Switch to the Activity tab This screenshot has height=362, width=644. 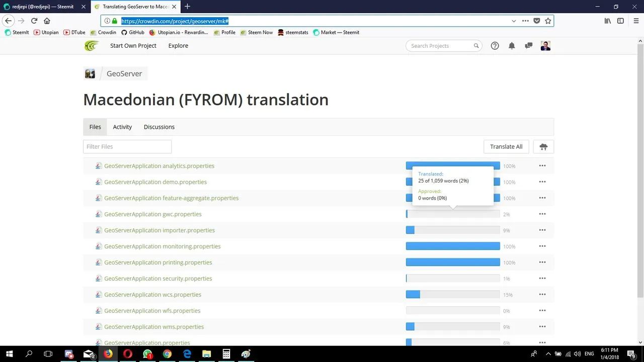[122, 127]
